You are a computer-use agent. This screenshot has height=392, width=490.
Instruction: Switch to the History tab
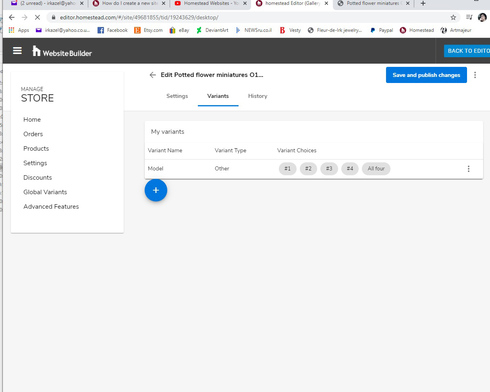(x=258, y=96)
